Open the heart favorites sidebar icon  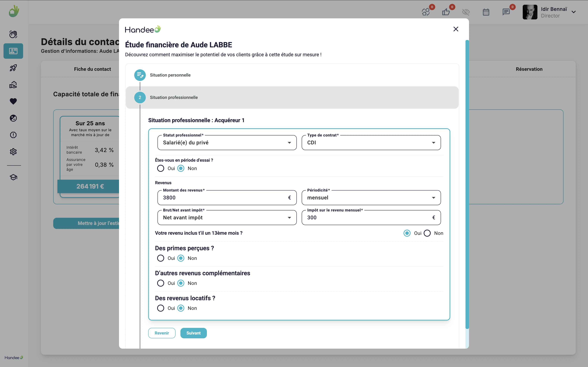click(x=13, y=101)
